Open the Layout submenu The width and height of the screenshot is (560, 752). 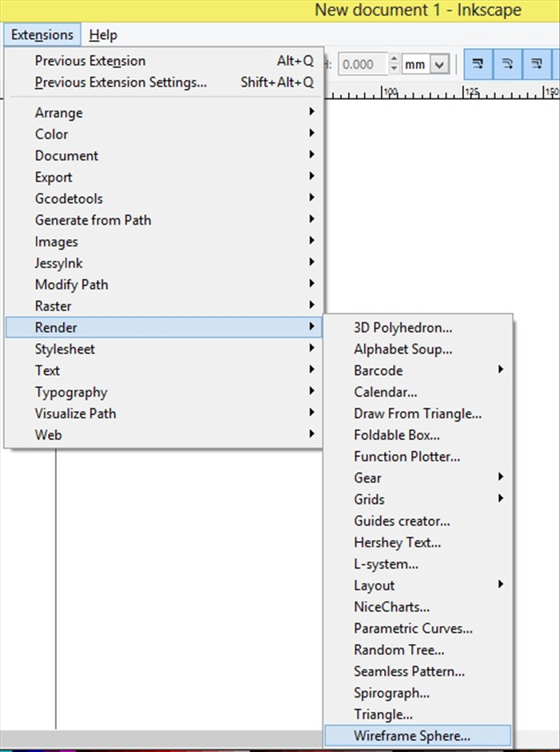[x=418, y=586]
